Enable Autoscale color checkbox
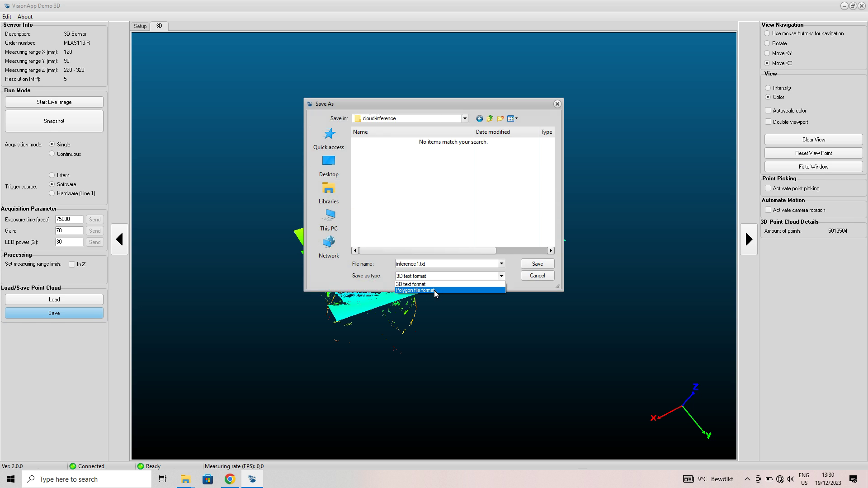This screenshot has height=488, width=868. click(768, 111)
